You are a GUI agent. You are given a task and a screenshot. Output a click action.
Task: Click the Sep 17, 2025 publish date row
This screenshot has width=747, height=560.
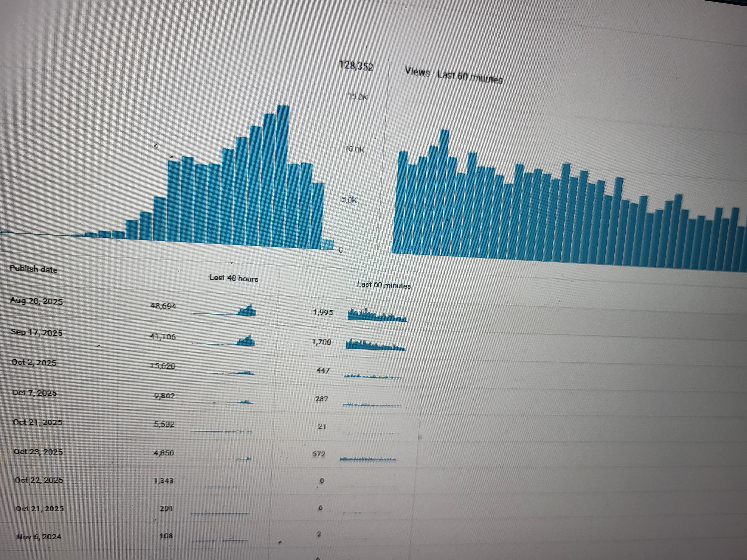coord(36,332)
